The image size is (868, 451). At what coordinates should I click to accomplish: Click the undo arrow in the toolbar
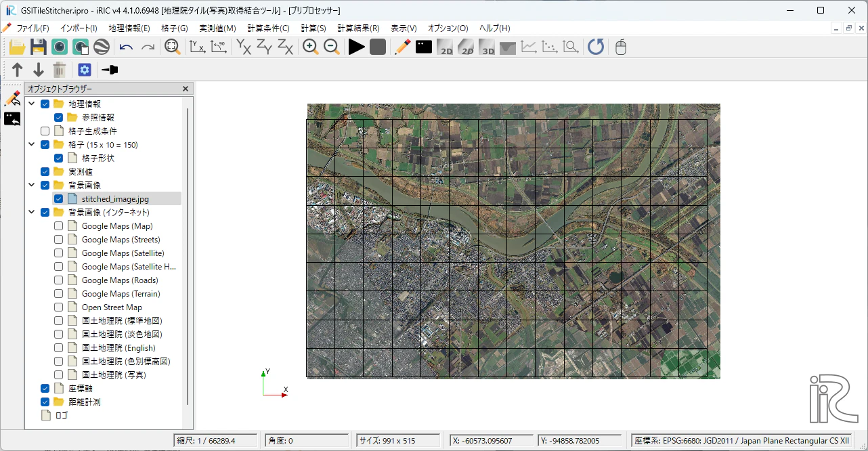pos(126,47)
